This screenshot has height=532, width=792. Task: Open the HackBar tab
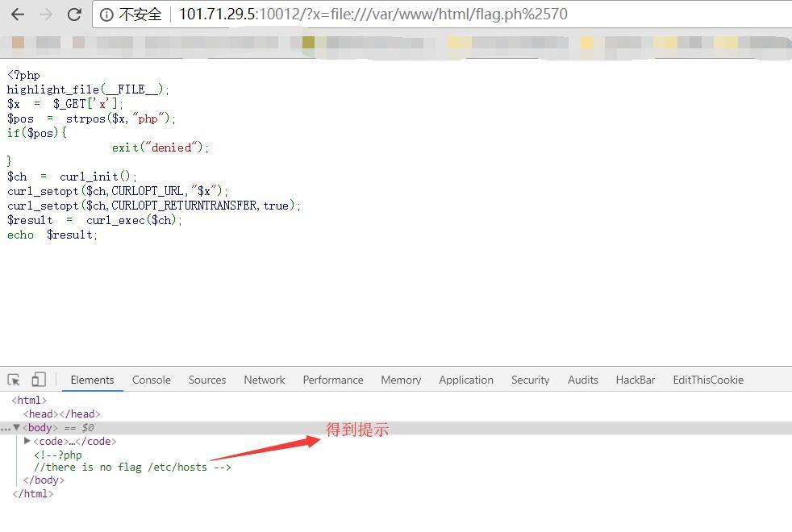[636, 380]
